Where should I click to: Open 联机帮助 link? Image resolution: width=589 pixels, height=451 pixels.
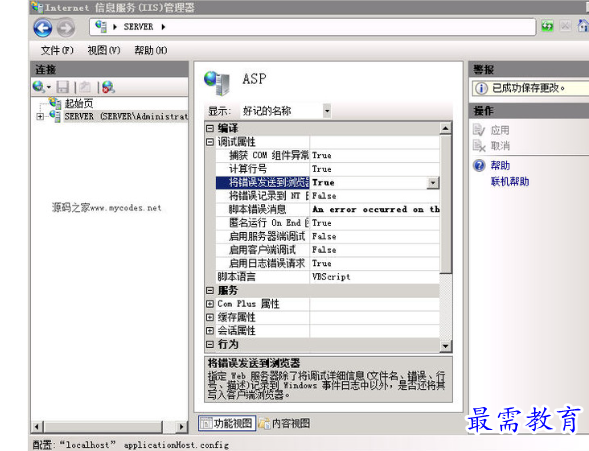click(510, 182)
